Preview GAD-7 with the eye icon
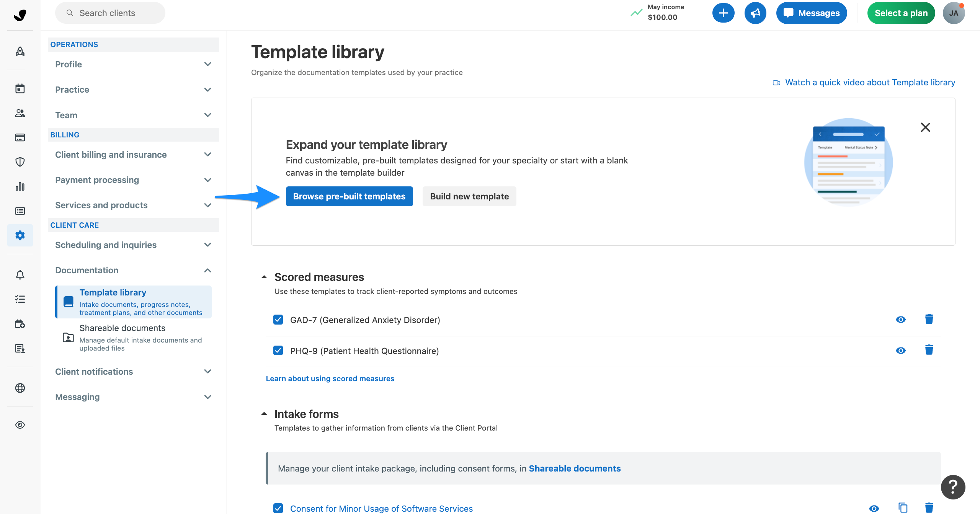The image size is (980, 514). [x=901, y=320]
